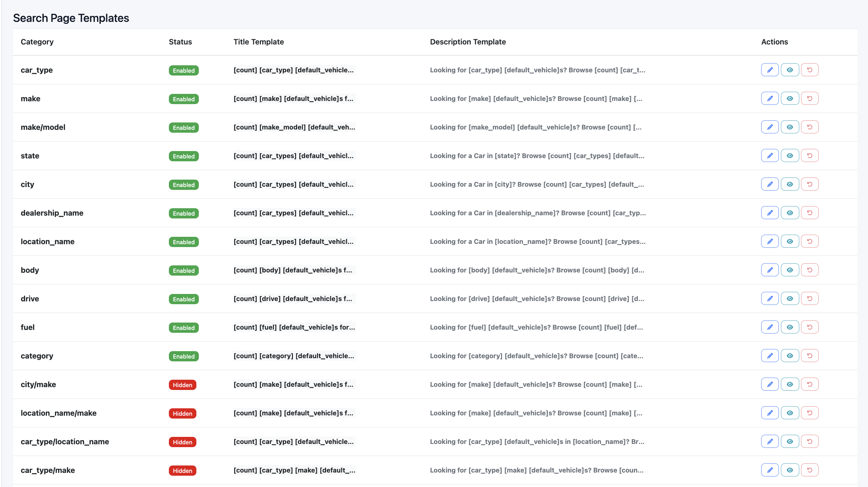
Task: Preview car_type/make template via eye icon
Action: pyautogui.click(x=790, y=470)
